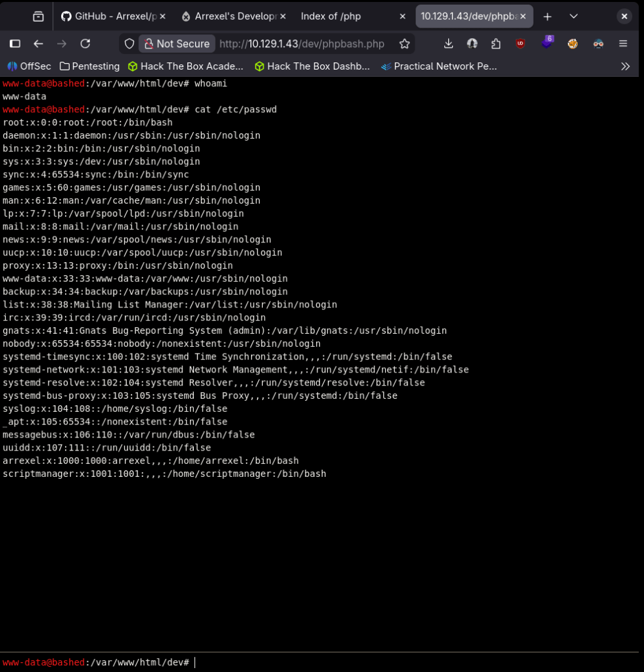Open the Downloads panel
The image size is (644, 672).
448,44
